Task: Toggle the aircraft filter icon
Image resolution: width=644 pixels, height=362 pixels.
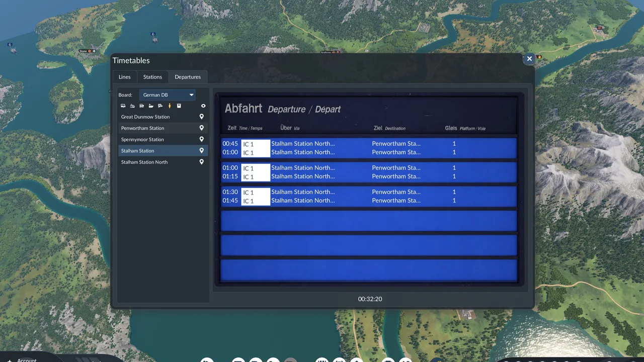Action: (160, 106)
